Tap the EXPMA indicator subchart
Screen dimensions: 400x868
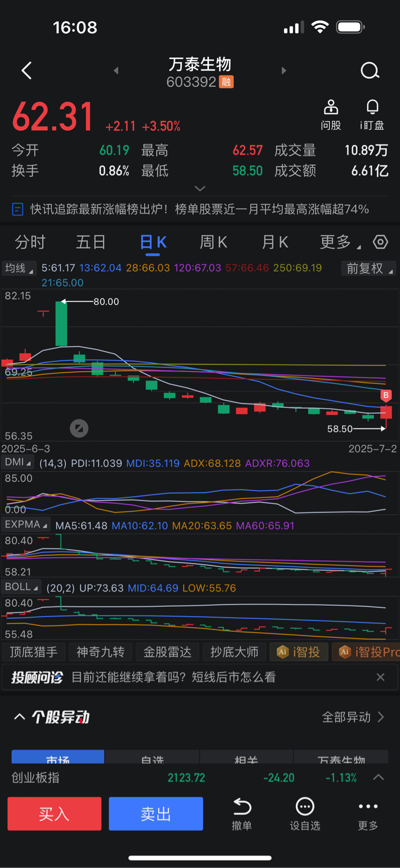click(200, 555)
